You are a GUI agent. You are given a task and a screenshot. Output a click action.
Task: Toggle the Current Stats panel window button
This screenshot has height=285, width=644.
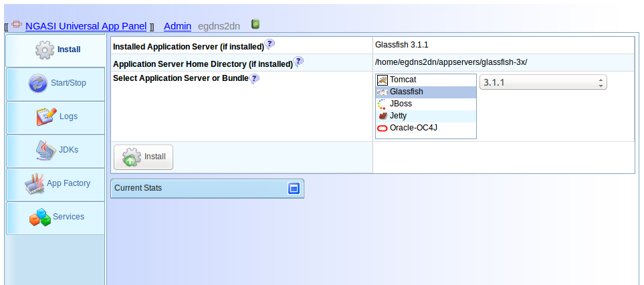(x=294, y=189)
